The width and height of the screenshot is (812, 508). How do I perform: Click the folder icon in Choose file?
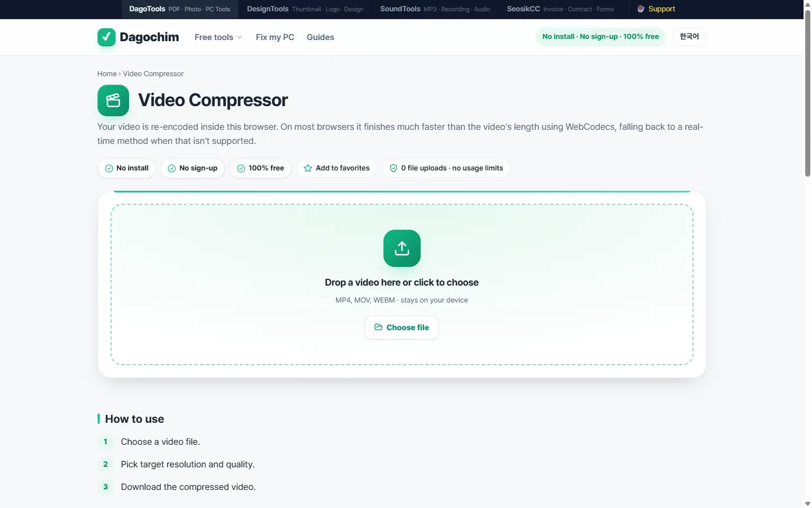378,327
